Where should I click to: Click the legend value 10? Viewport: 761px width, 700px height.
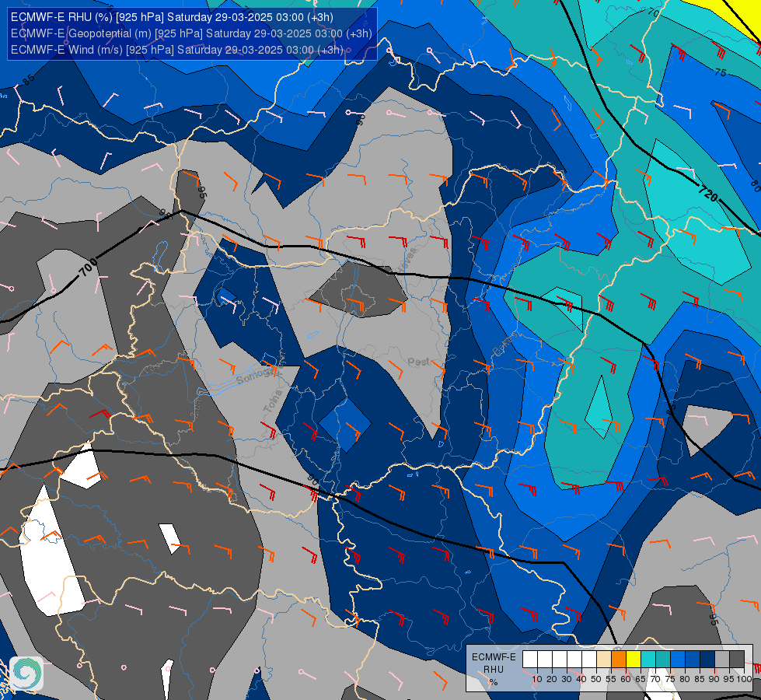click(x=537, y=679)
